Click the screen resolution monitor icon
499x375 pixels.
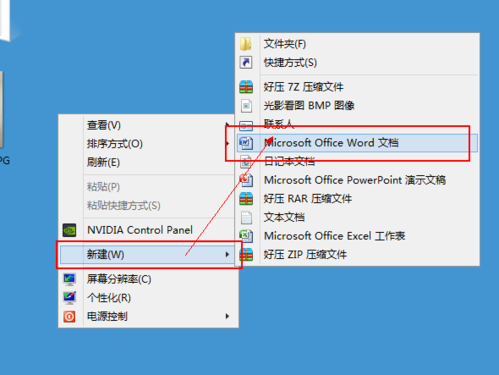(x=69, y=279)
